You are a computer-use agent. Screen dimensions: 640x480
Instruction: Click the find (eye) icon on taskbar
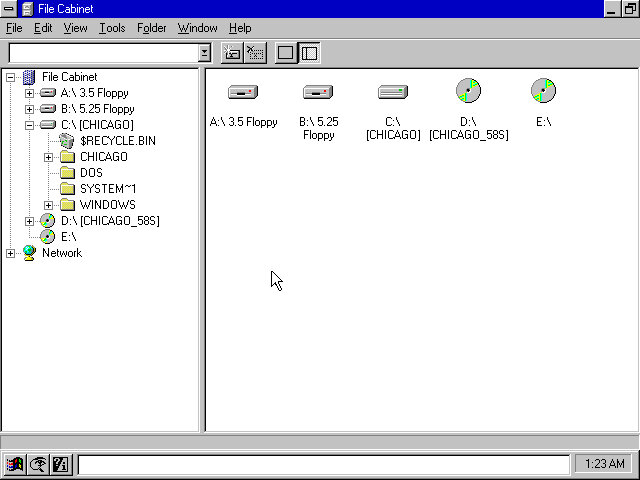[38, 464]
